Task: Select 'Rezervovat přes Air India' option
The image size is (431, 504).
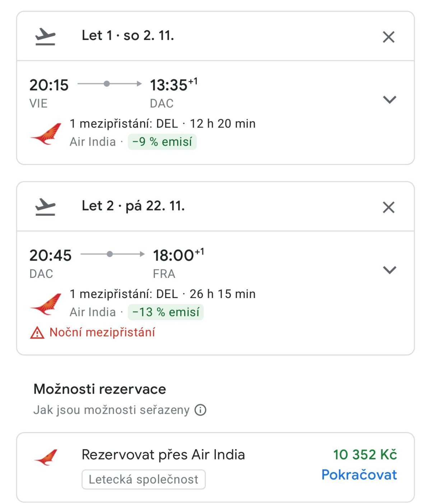Action: point(163,455)
